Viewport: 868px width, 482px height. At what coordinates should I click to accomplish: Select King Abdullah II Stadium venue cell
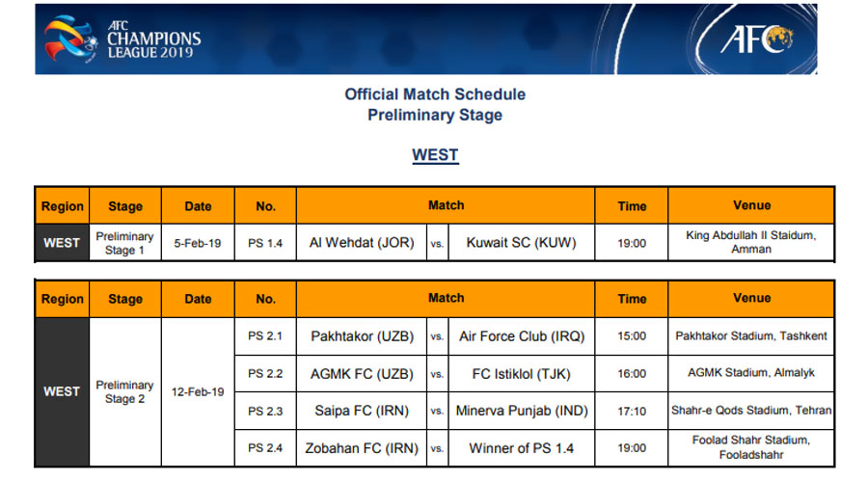751,242
